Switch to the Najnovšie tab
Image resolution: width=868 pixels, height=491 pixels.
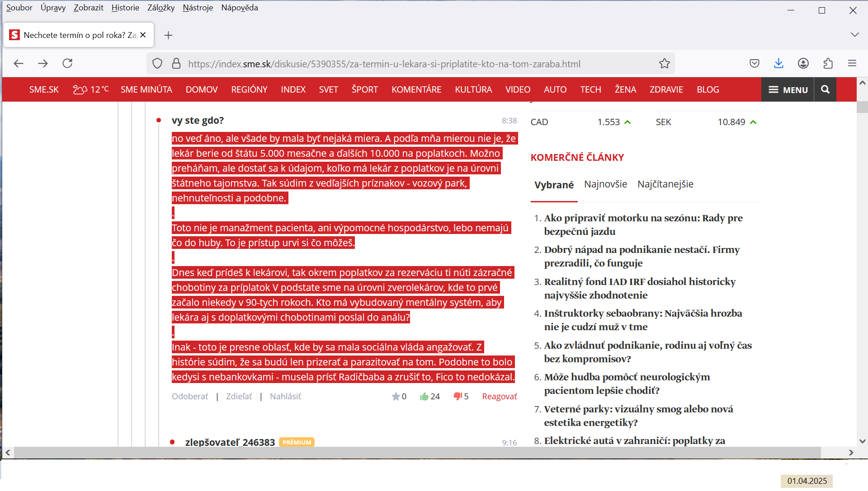605,184
